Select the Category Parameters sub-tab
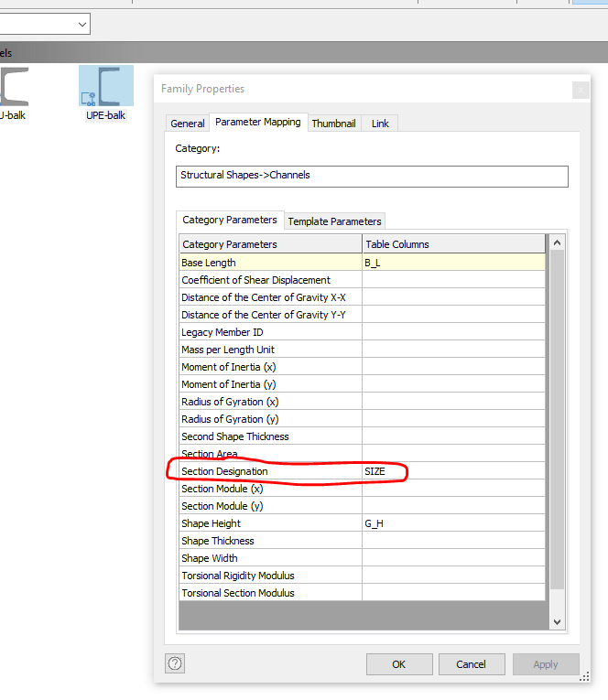This screenshot has height=700, width=608. pos(230,220)
